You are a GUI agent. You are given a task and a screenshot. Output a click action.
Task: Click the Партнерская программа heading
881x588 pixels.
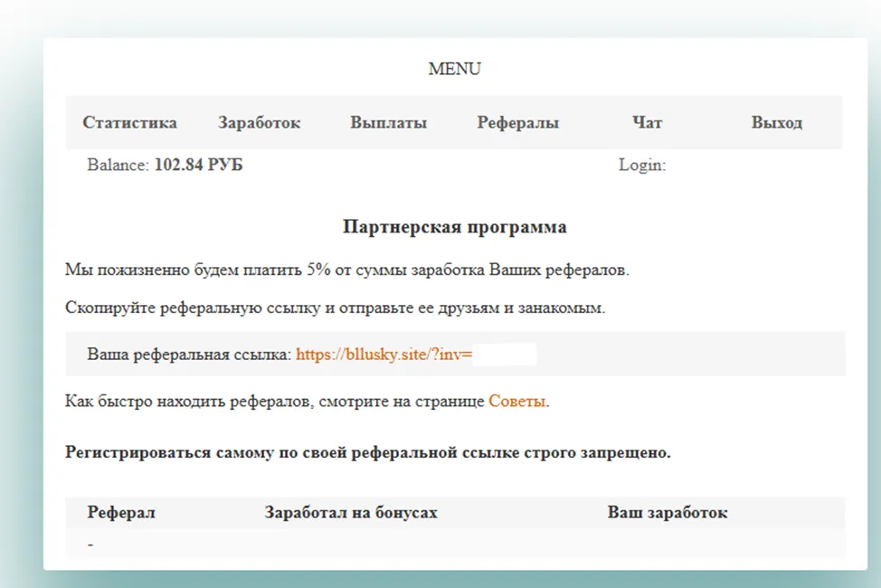click(455, 226)
